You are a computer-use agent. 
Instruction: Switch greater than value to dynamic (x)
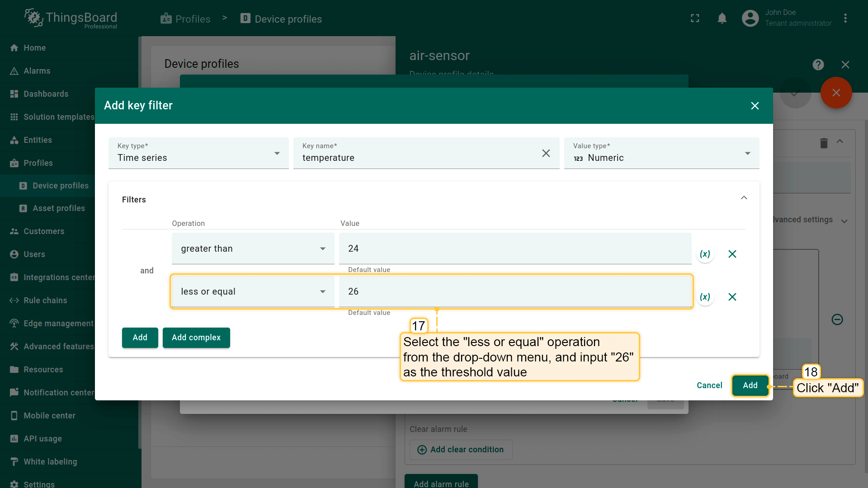[705, 254]
